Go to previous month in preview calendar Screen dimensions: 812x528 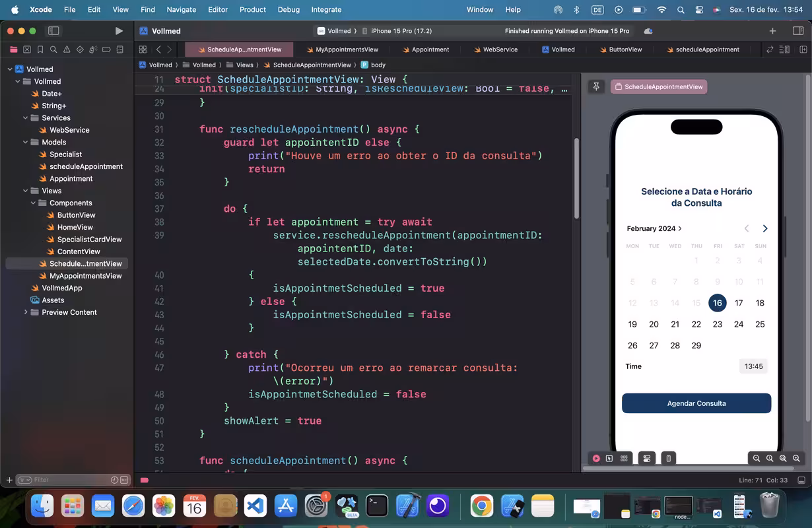click(747, 228)
